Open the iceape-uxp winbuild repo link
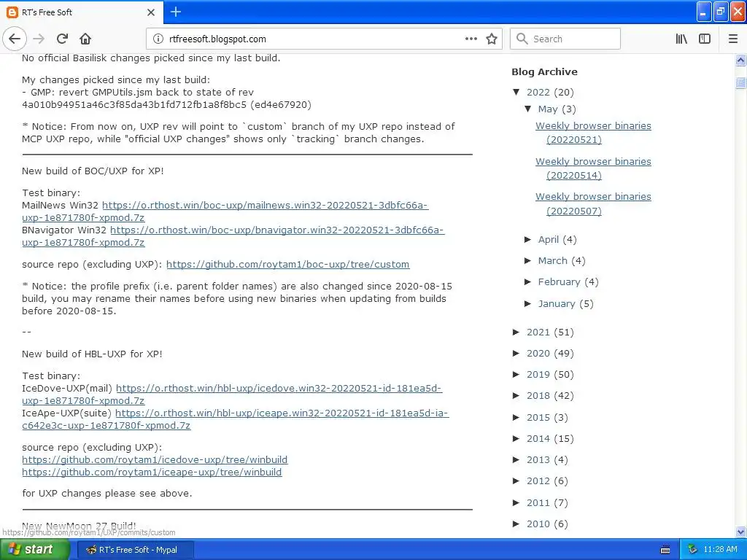Viewport: 747px width, 560px height. pos(152,472)
